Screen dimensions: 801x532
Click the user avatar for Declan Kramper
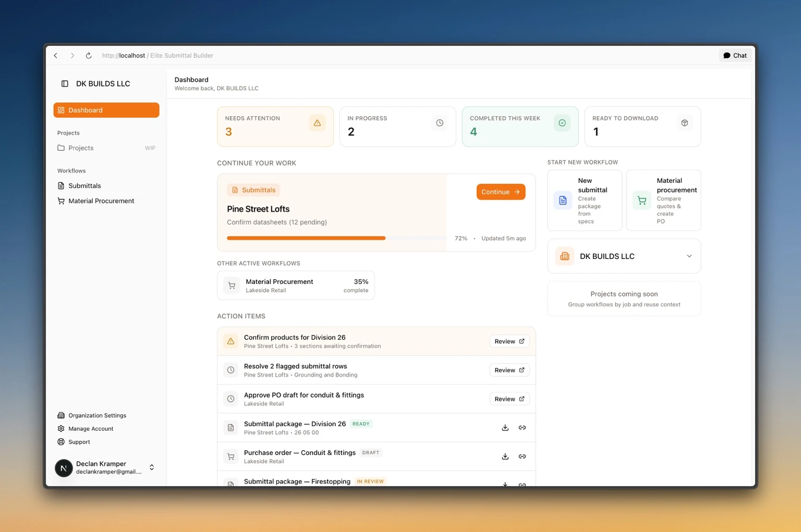pyautogui.click(x=64, y=468)
